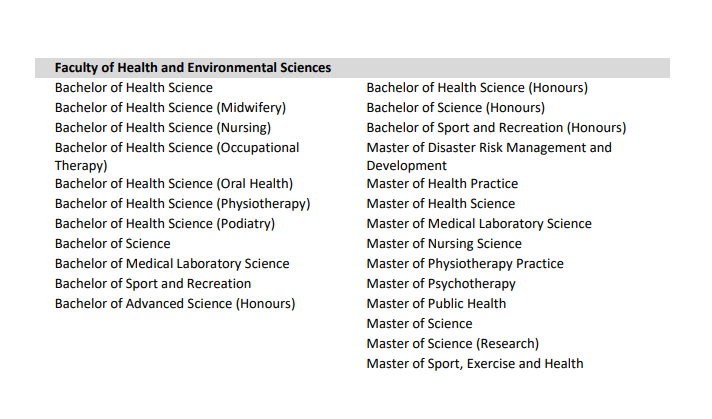Click Master of Disaster Risk Management text
712x419 pixels.
click(488, 148)
